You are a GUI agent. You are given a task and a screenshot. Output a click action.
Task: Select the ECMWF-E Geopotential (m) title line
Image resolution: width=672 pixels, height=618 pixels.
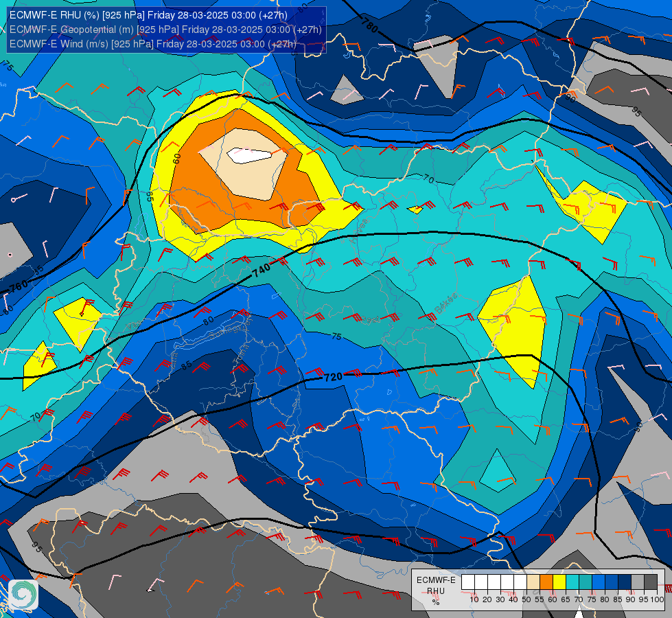[x=165, y=30]
